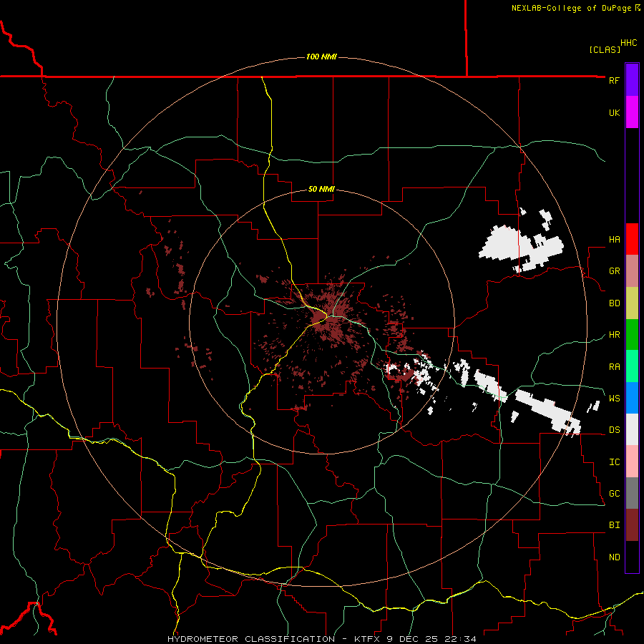Click the yellow BD color swatch
Image resolution: width=644 pixels, height=644 pixels.
[x=632, y=303]
